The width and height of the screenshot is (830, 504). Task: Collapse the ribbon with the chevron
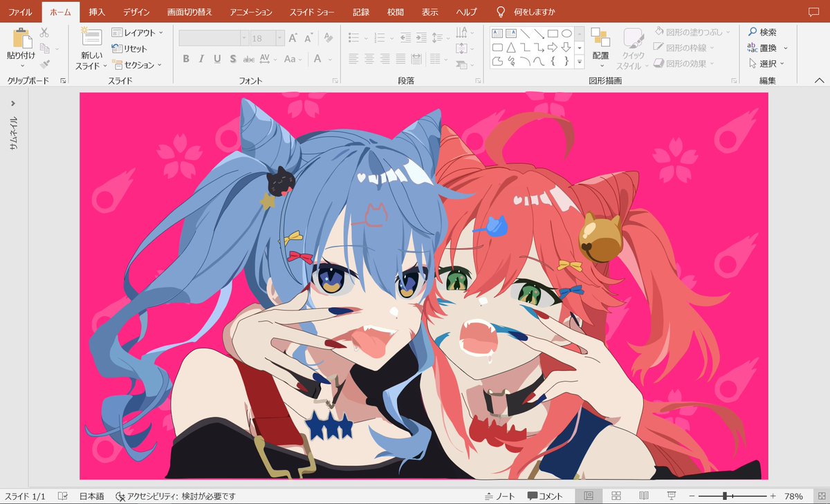point(818,81)
